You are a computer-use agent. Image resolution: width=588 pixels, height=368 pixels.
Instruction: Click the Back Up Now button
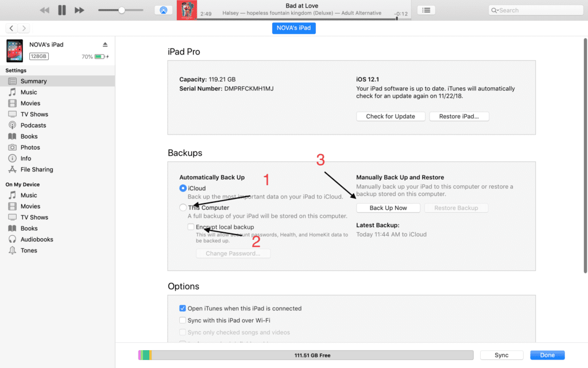[x=388, y=208]
